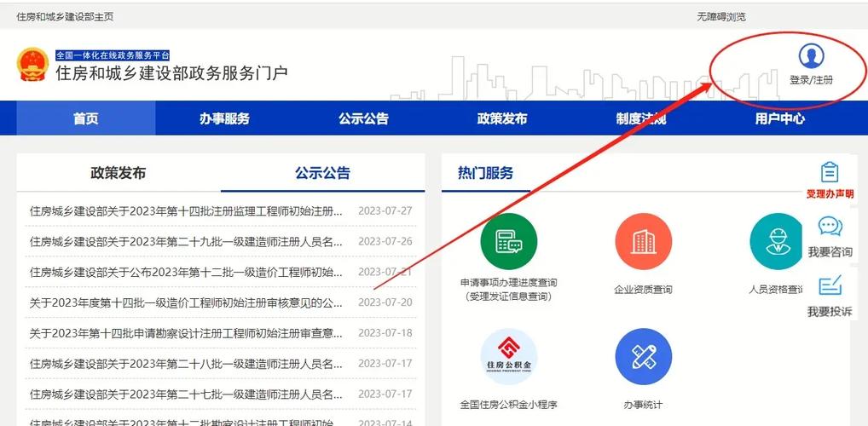
Task: Click the login/register user avatar icon
Action: point(811,56)
